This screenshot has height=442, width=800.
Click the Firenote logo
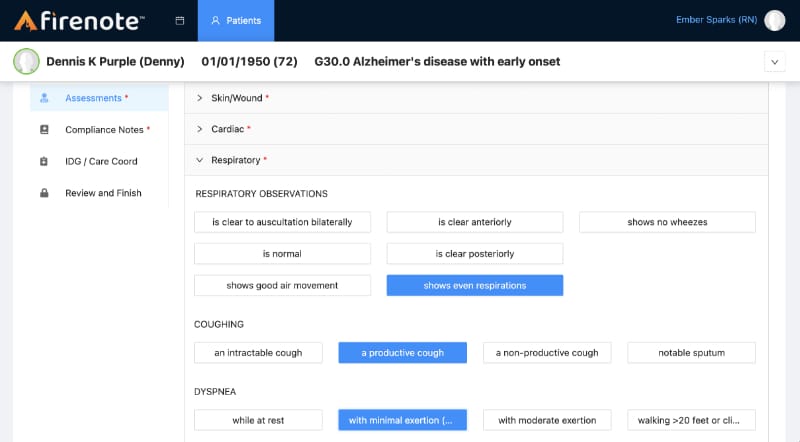pos(80,20)
